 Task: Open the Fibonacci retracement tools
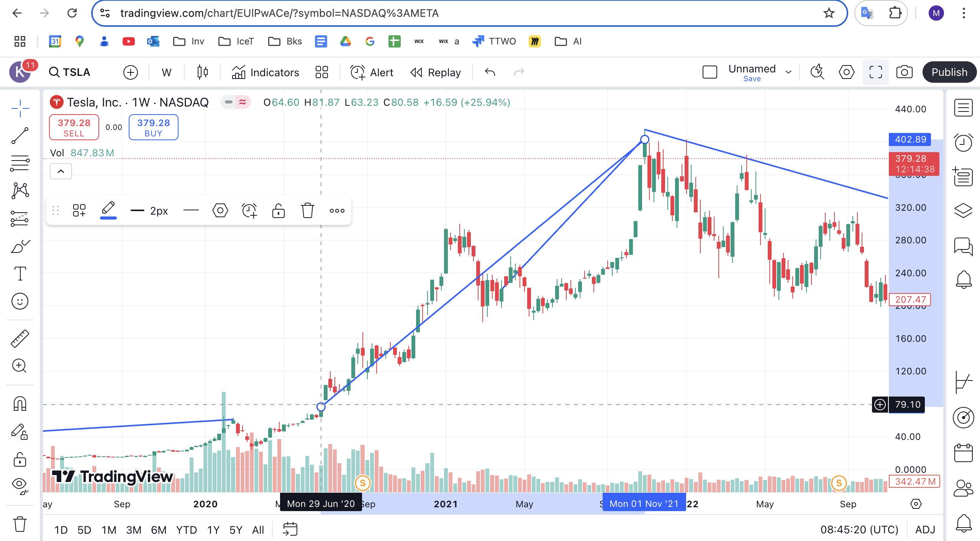coord(20,163)
